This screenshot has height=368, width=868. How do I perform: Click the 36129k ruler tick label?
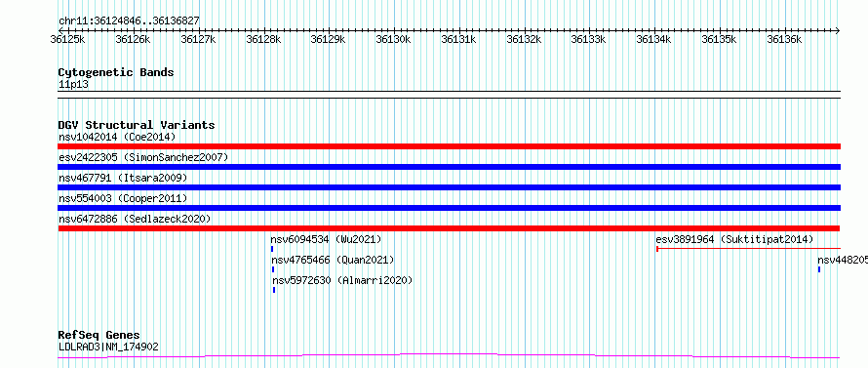(x=329, y=39)
